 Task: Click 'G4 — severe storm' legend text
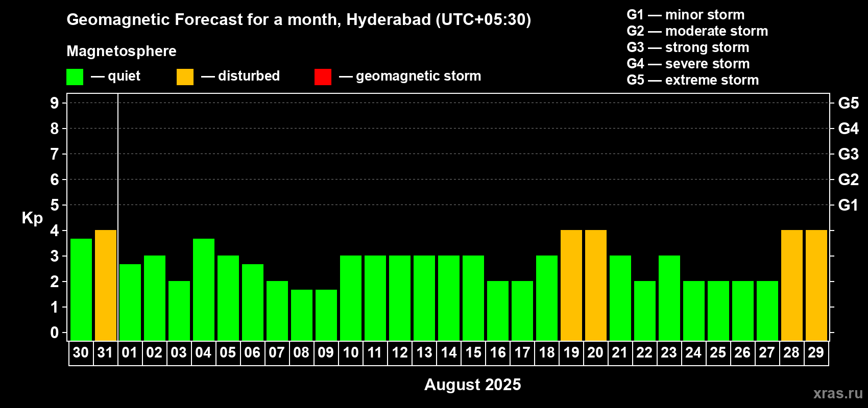(x=688, y=64)
